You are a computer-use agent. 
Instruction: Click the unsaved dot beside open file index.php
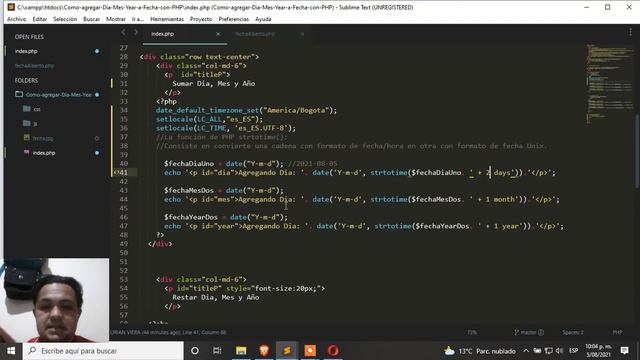click(x=97, y=51)
